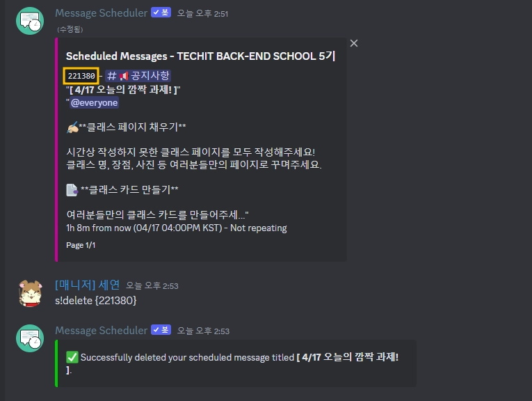Viewport: 532px width, 401px height.
Task: Dismiss the embed with the X button
Action: 354,43
